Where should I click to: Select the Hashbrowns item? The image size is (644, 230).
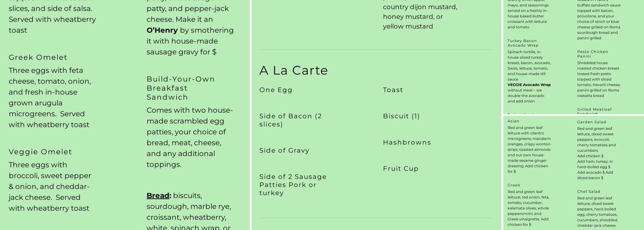(407, 143)
